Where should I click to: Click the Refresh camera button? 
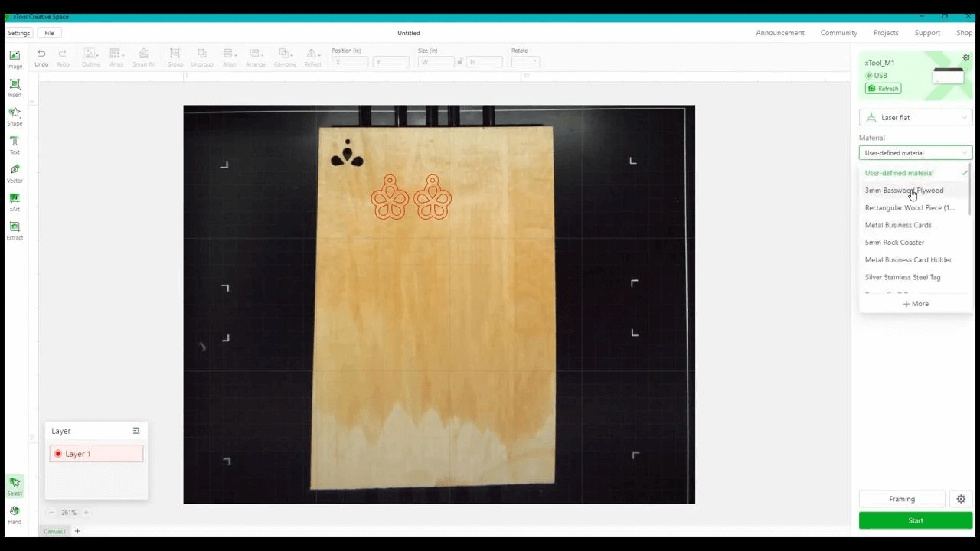tap(884, 89)
